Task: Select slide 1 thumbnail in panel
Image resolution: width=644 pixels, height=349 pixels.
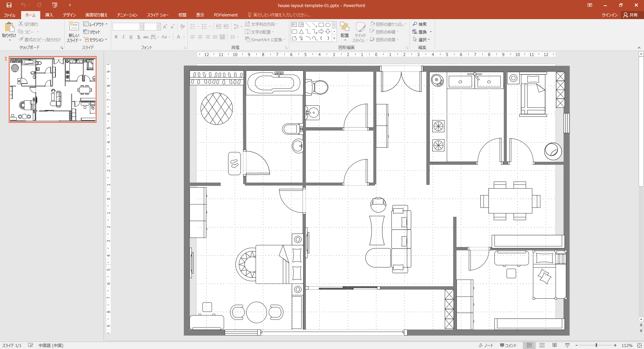Action: coord(53,89)
